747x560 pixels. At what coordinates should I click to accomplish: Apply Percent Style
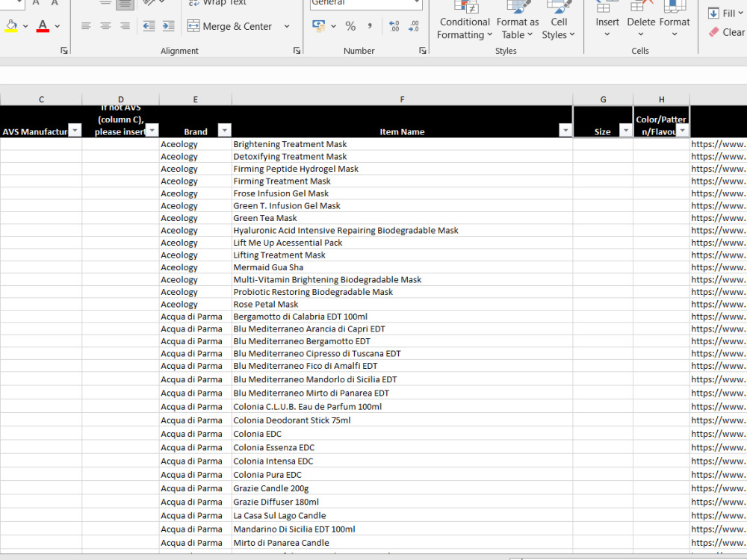tap(350, 26)
